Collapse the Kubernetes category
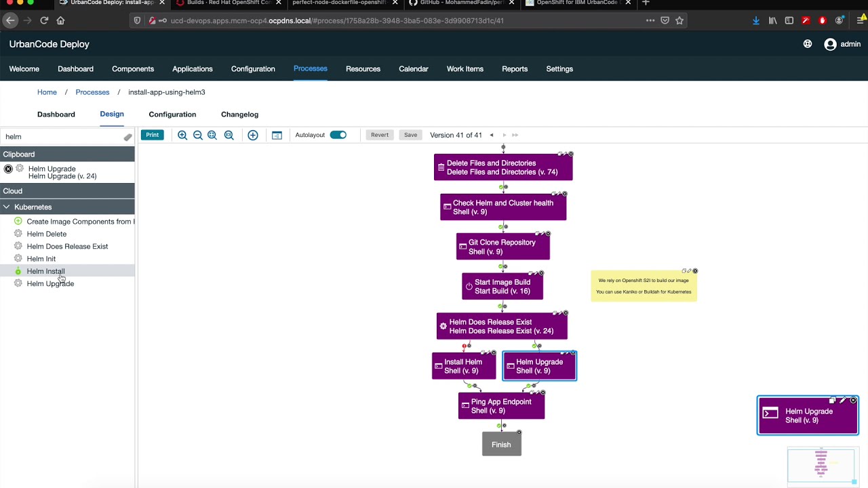 pos(6,207)
